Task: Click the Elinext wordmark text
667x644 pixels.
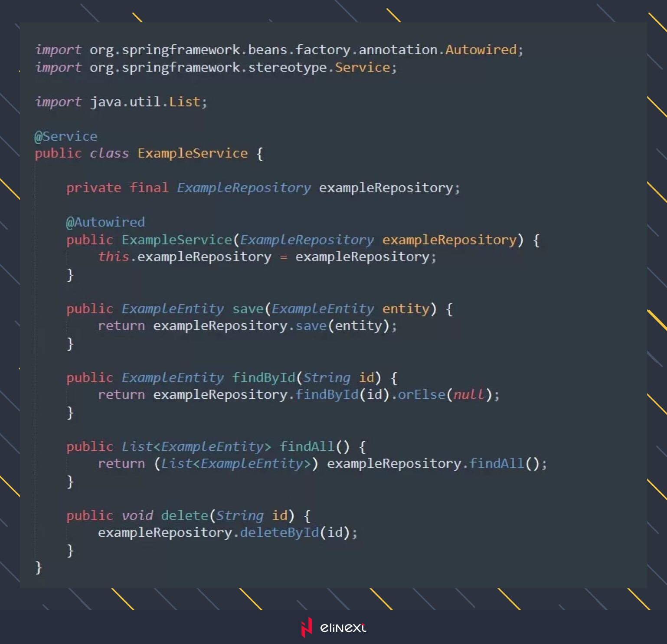Action: (343, 628)
